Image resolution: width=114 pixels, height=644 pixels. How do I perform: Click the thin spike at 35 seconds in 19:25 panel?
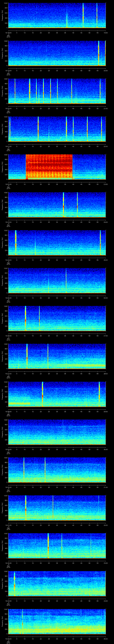(x=66, y=280)
